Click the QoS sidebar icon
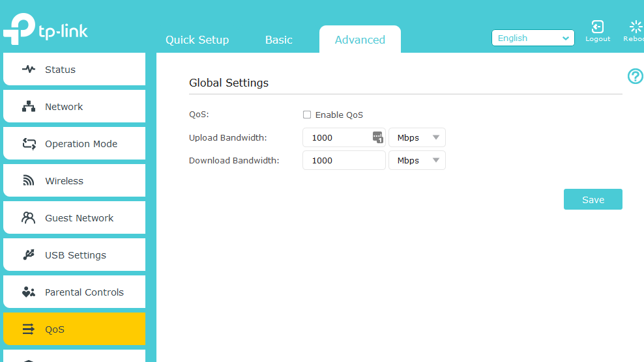Viewport: 644px width, 362px height. click(29, 329)
